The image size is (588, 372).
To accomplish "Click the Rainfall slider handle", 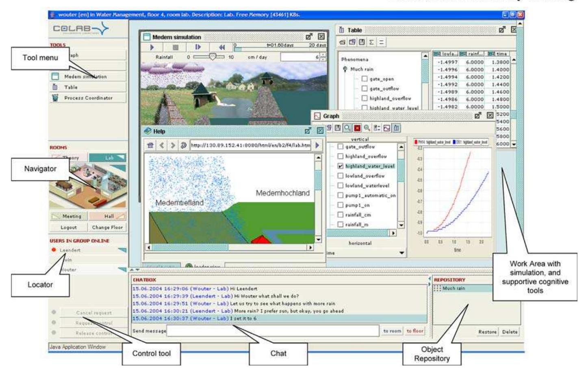I will click(212, 57).
